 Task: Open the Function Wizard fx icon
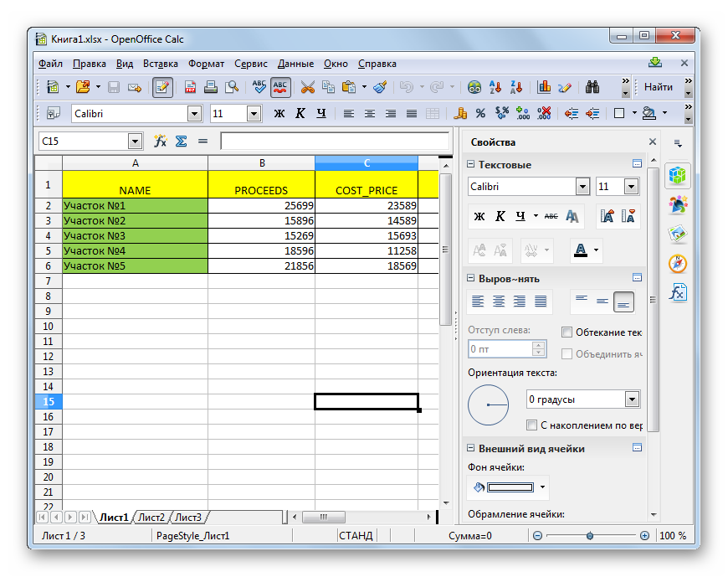160,141
